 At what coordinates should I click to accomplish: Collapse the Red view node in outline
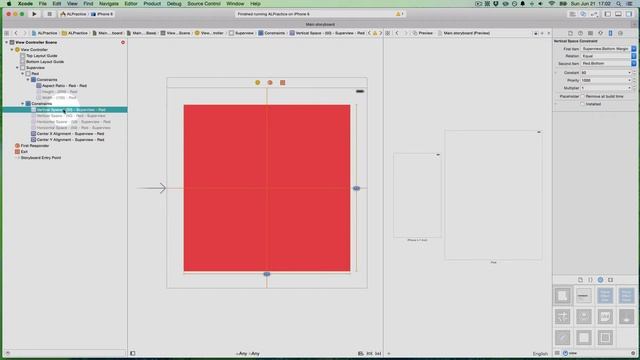click(23, 74)
